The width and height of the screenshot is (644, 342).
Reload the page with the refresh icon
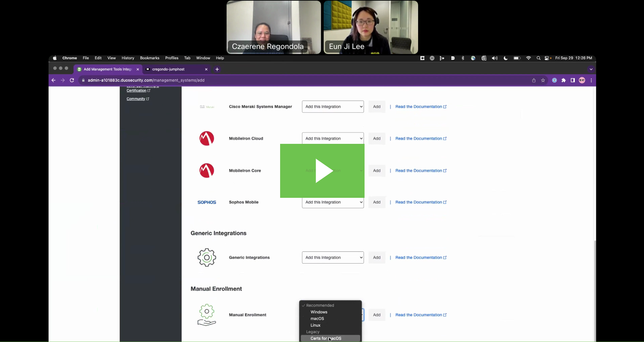pos(72,80)
